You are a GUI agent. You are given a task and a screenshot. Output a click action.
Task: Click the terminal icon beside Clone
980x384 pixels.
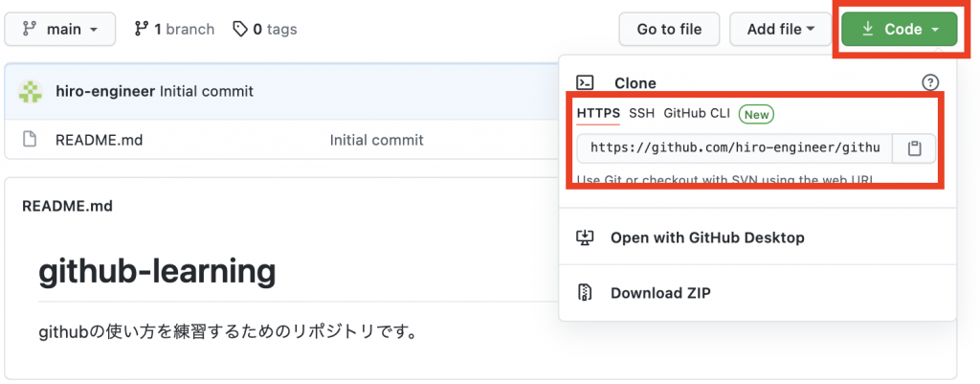[585, 82]
